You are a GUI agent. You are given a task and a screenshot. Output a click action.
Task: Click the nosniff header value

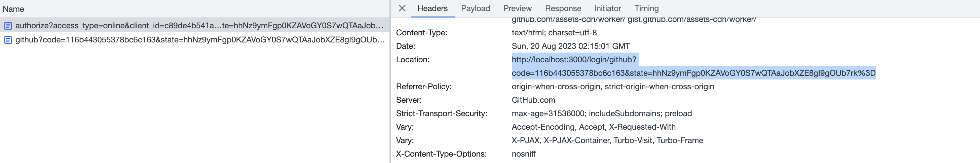click(524, 154)
